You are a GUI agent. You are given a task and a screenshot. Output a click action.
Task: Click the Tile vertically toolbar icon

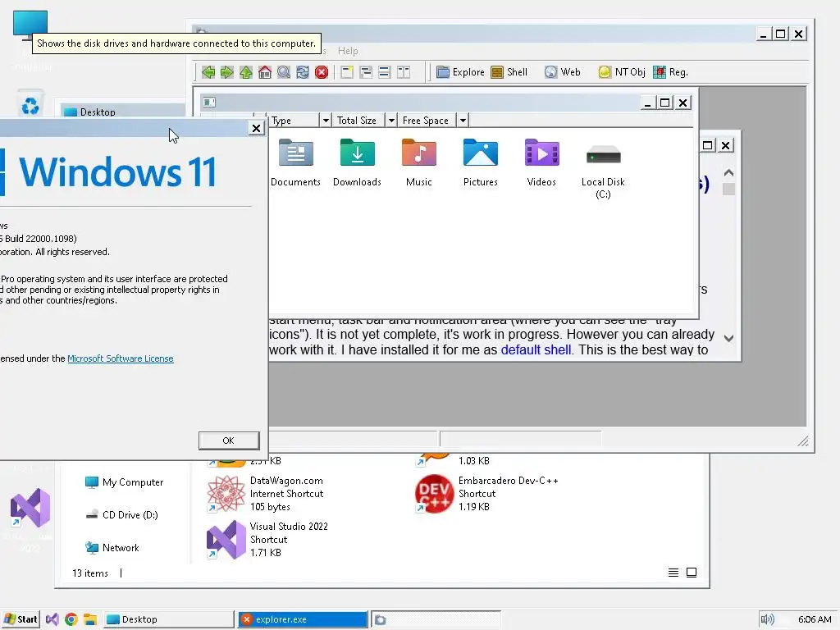point(404,72)
